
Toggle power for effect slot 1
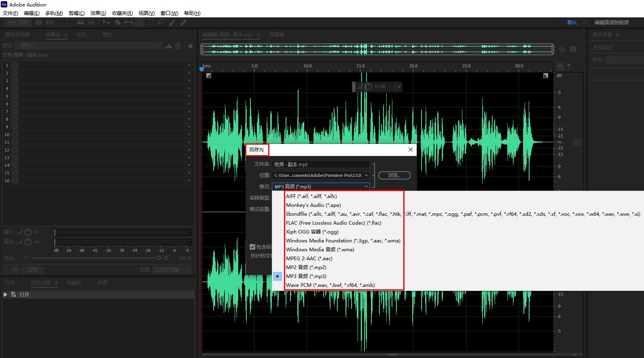(15, 65)
